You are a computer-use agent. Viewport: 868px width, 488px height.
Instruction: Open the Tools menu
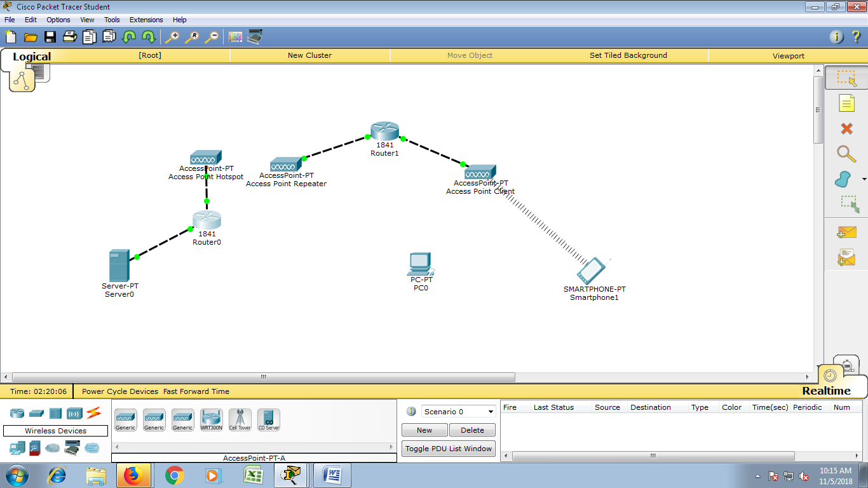coord(112,20)
